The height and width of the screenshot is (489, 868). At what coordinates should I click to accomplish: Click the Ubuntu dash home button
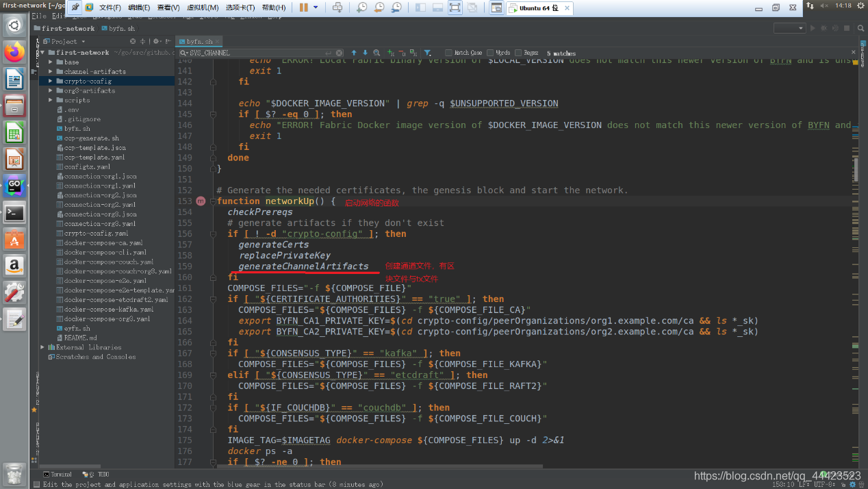(x=14, y=26)
